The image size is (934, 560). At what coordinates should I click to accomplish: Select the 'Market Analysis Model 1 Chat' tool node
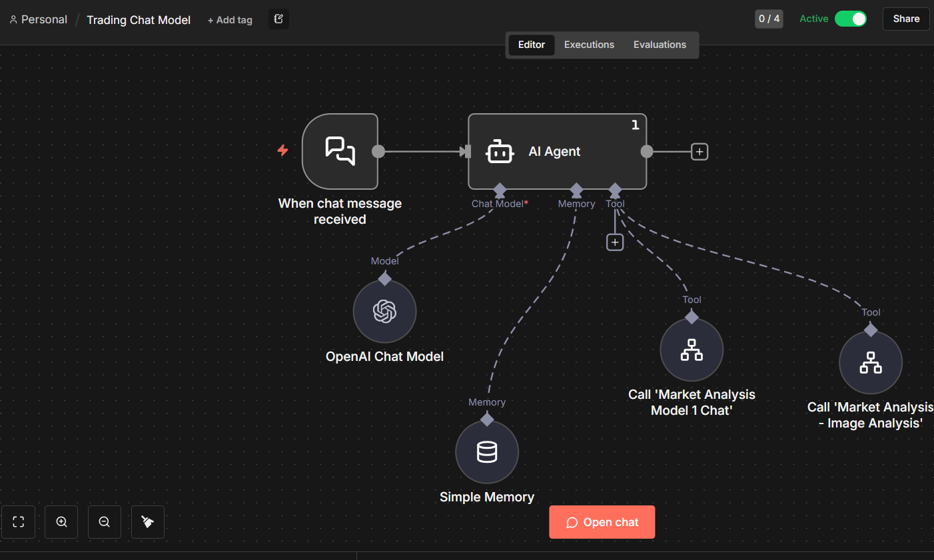[x=692, y=349]
